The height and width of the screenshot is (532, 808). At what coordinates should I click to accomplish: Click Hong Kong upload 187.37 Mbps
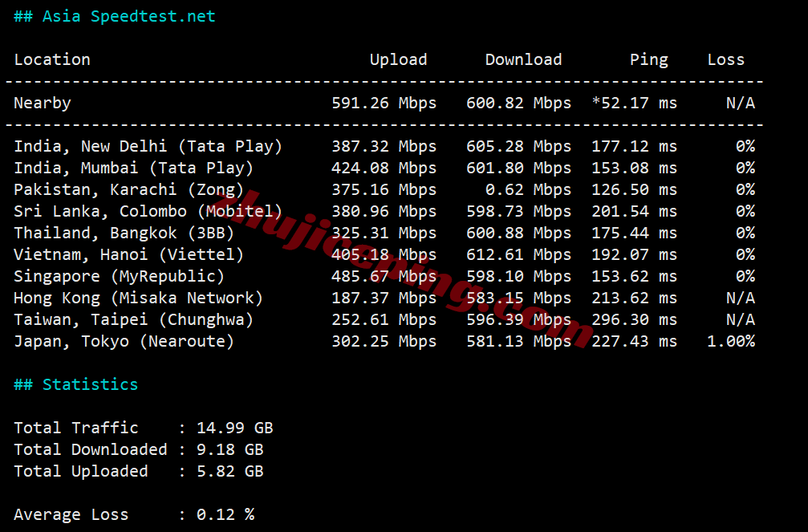(x=384, y=298)
